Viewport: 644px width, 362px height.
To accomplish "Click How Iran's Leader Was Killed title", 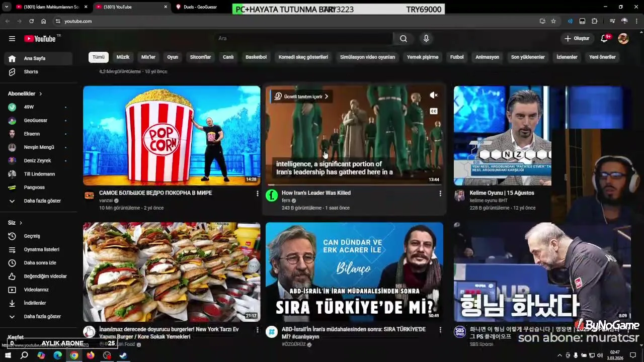I will coord(316,193).
